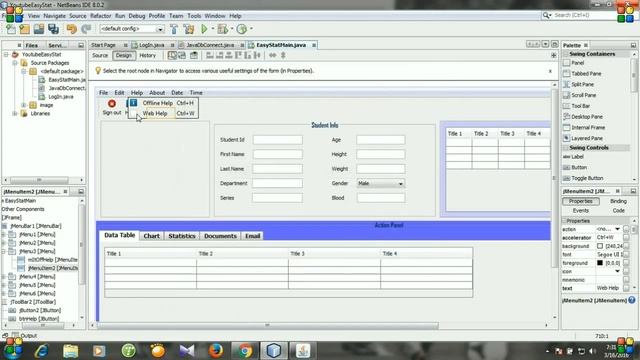Screen dimensions: 640x360
Task: Click the New Project toolbar icon
Action: [24, 29]
